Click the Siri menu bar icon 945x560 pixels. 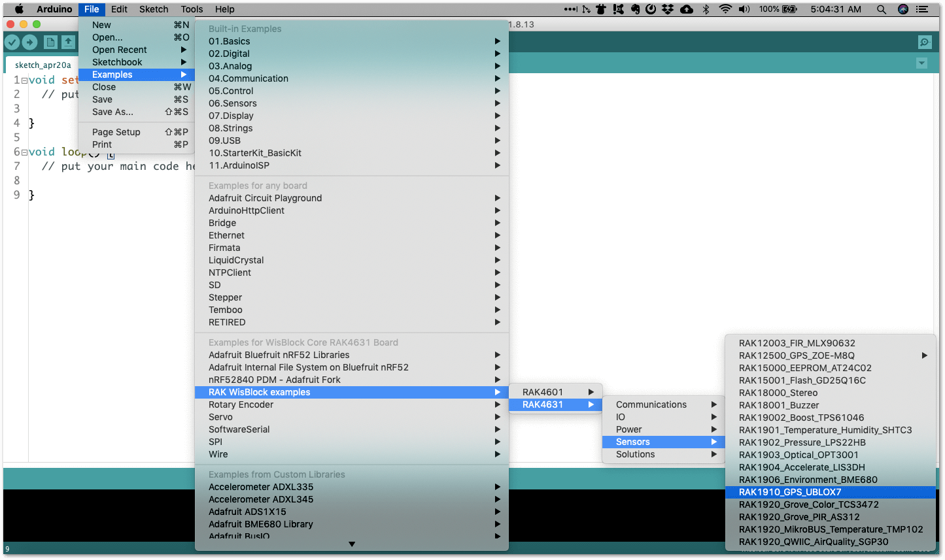tap(903, 9)
